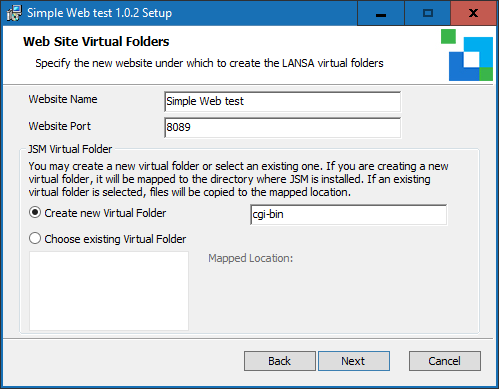Click the existing virtual folders list box
This screenshot has height=389, width=499.
[x=109, y=291]
